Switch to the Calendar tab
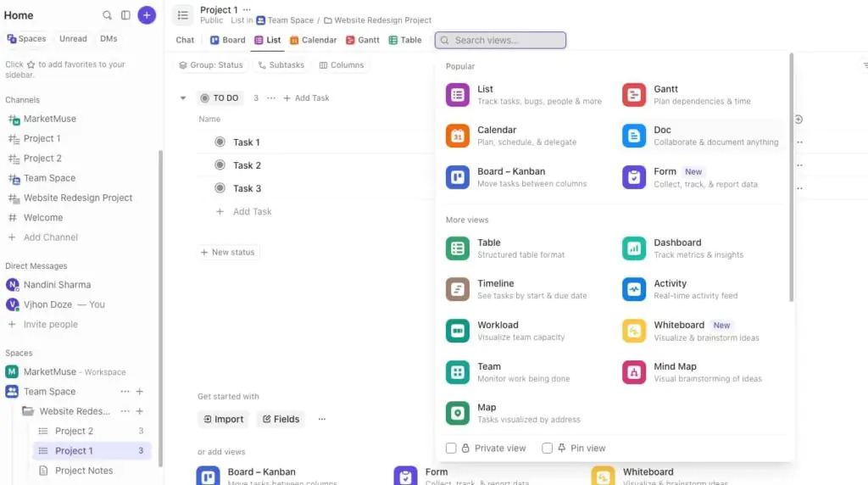This screenshot has height=485, width=868. pos(314,40)
